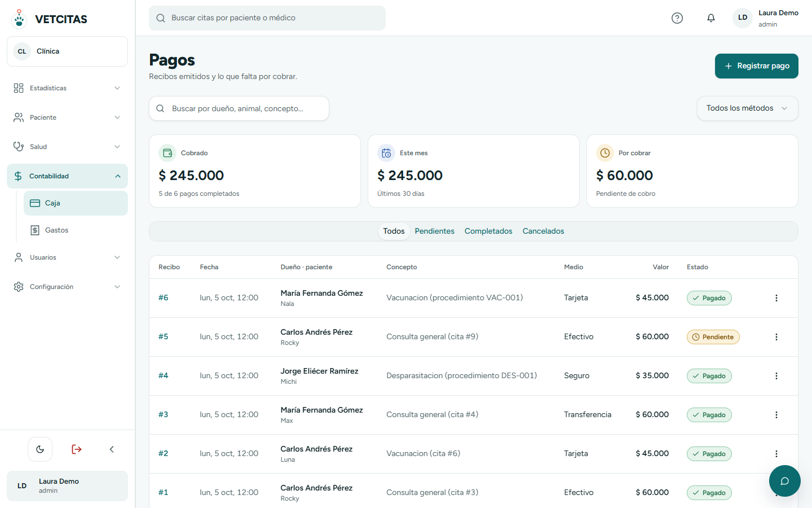The height and width of the screenshot is (508, 812).
Task: Open notifications bell icon
Action: pyautogui.click(x=711, y=18)
